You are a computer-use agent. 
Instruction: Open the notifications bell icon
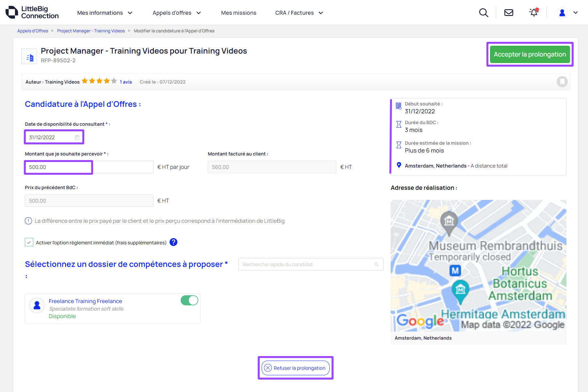534,12
